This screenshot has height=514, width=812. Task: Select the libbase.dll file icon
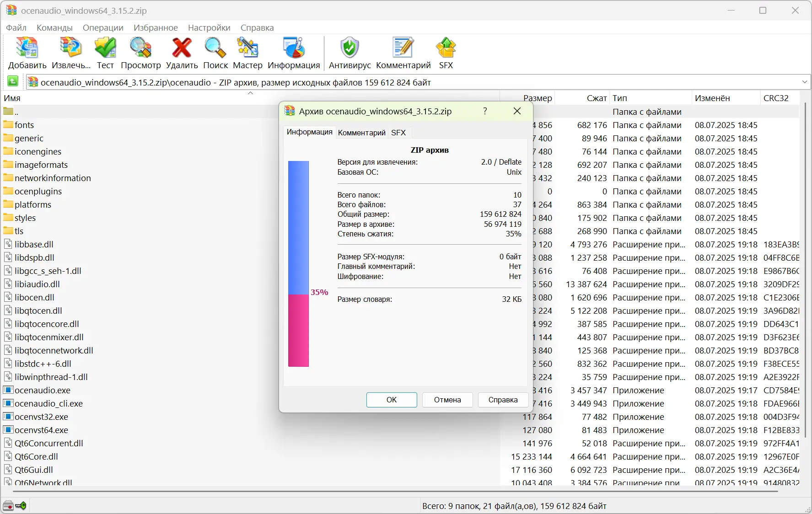tap(8, 244)
